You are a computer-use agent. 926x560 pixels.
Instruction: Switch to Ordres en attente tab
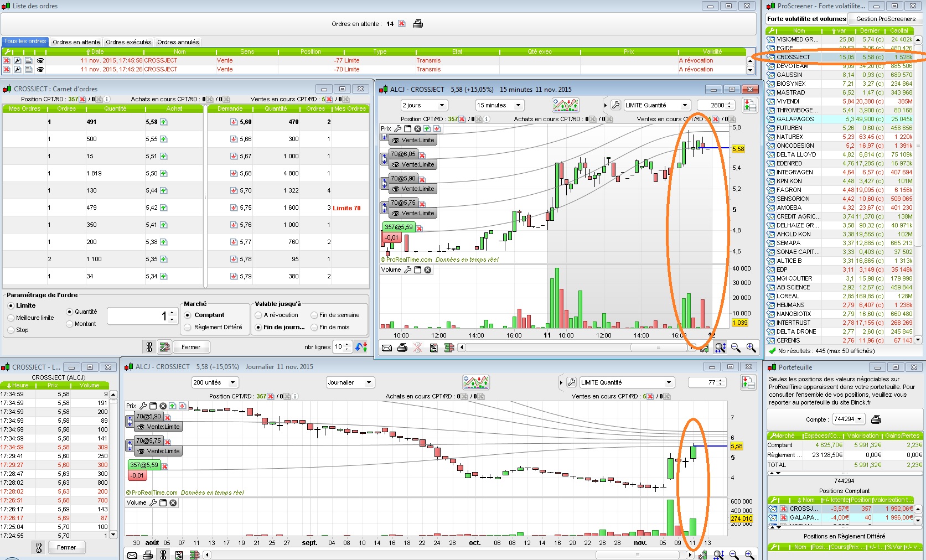76,42
